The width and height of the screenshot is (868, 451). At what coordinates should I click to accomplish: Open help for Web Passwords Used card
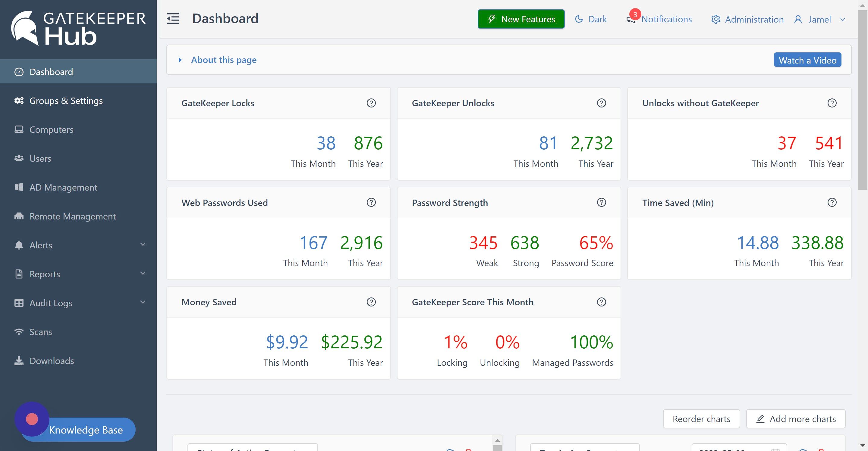(x=371, y=202)
